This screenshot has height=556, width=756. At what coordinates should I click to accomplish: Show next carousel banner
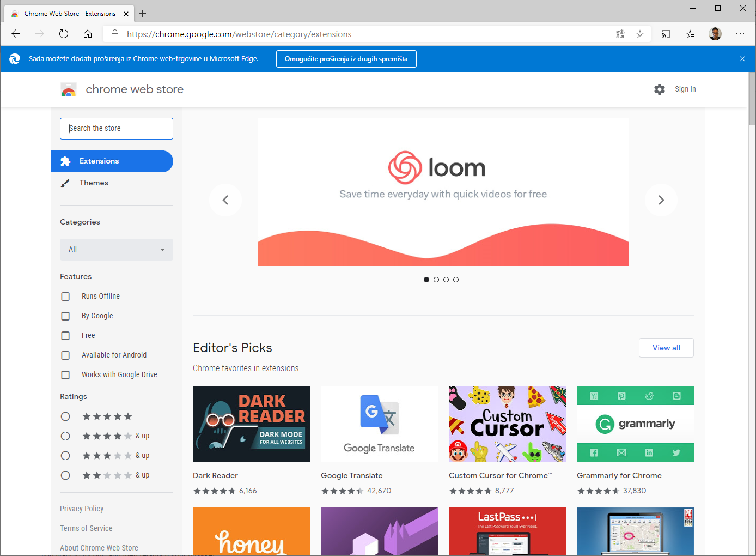coord(661,200)
